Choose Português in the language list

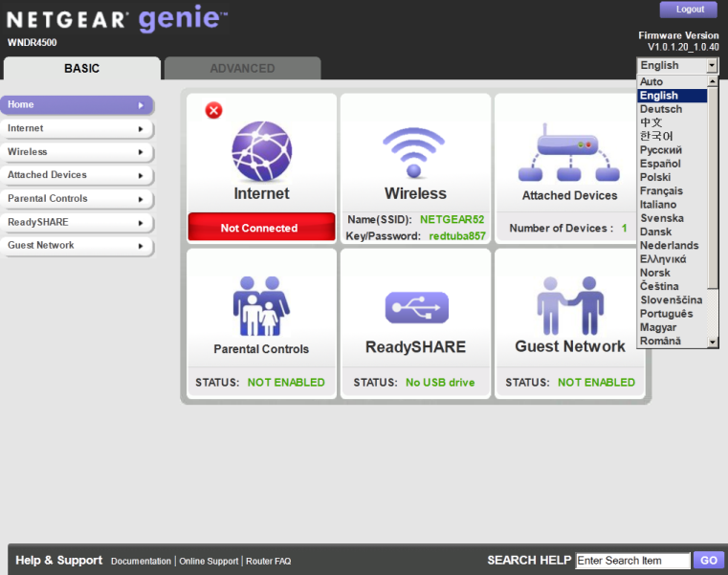click(x=673, y=314)
